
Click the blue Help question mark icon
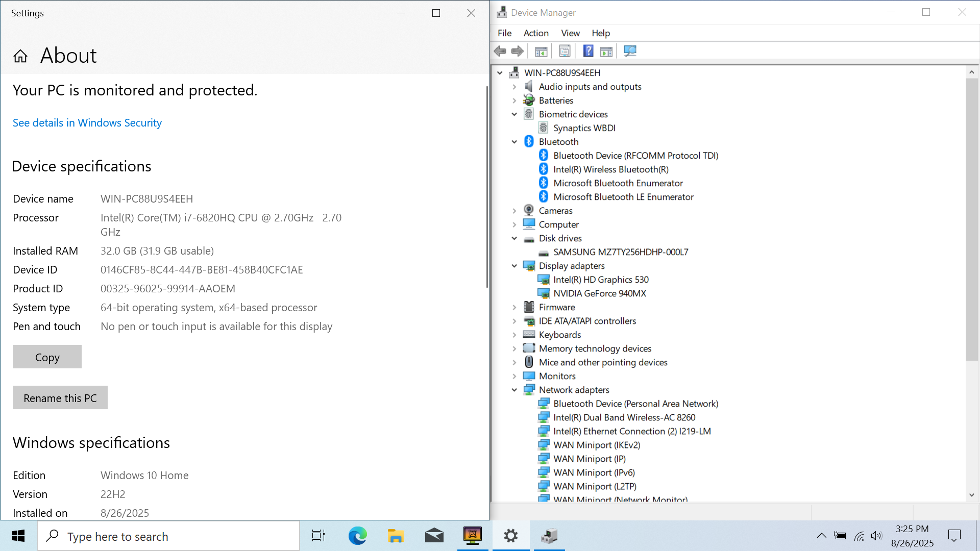pyautogui.click(x=588, y=51)
